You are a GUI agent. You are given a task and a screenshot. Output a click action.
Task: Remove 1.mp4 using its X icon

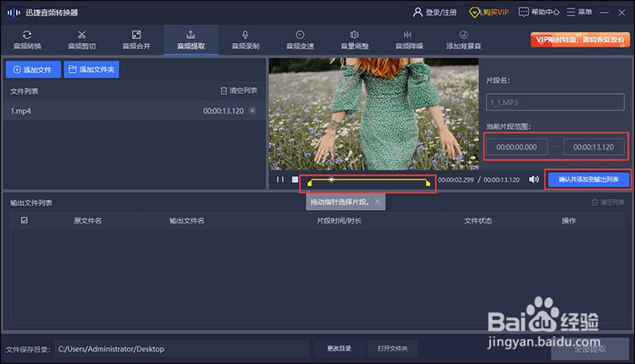point(252,111)
